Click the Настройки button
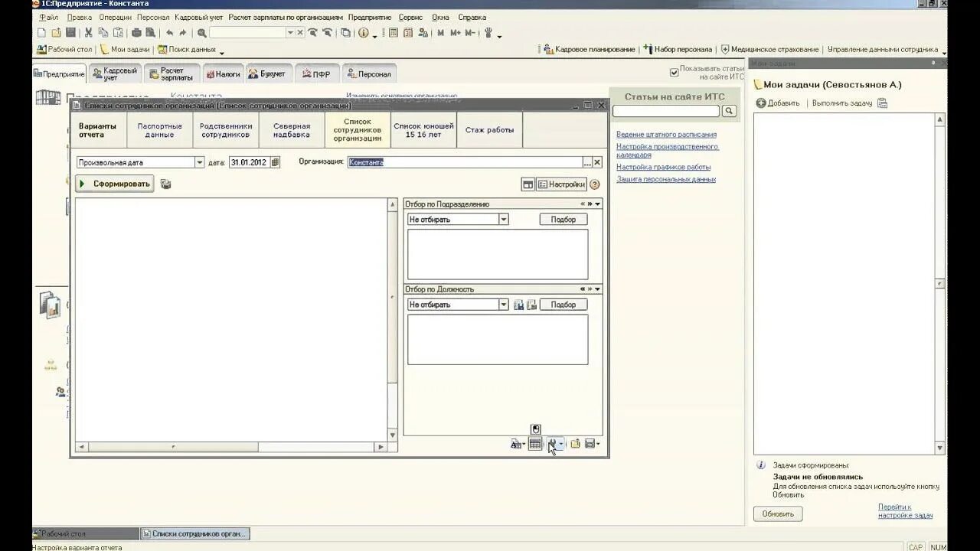Screen dimensions: 980x551 pos(561,184)
